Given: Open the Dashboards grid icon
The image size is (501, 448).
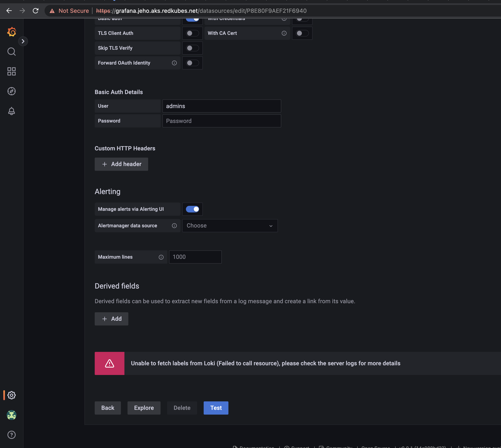Looking at the screenshot, I should coord(12,71).
